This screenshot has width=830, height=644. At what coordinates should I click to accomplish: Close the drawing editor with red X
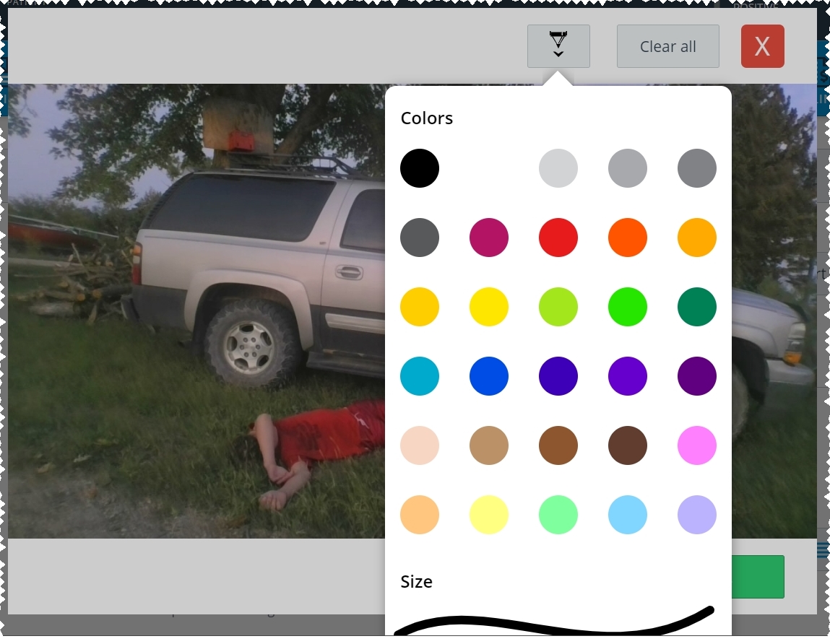point(762,46)
